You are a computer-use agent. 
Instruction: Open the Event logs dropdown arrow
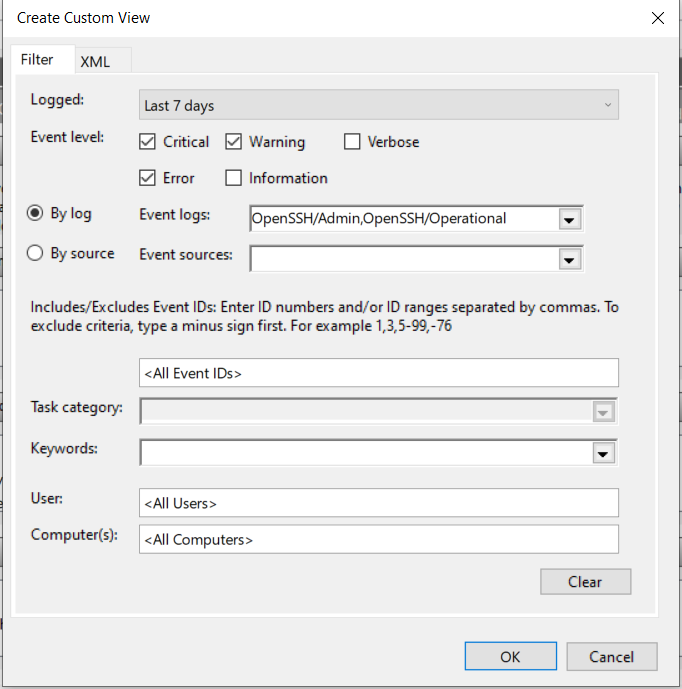point(570,219)
